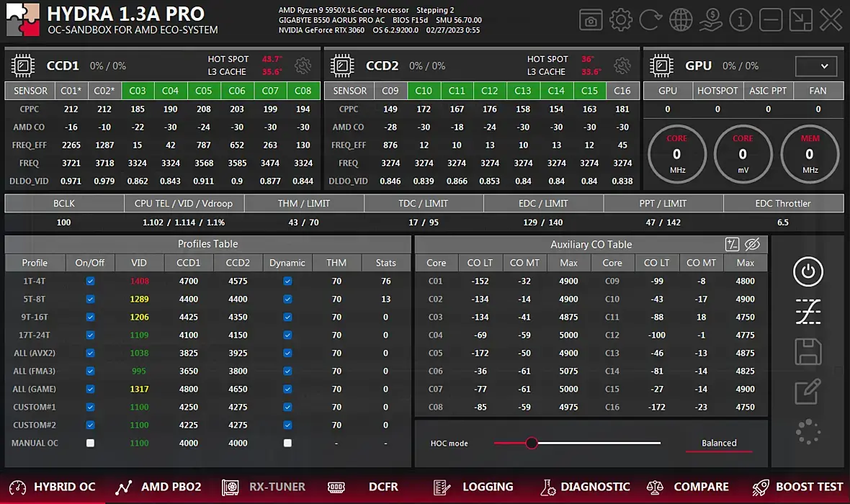The height and width of the screenshot is (504, 850).
Task: Click the screenshot camera icon
Action: (x=591, y=21)
